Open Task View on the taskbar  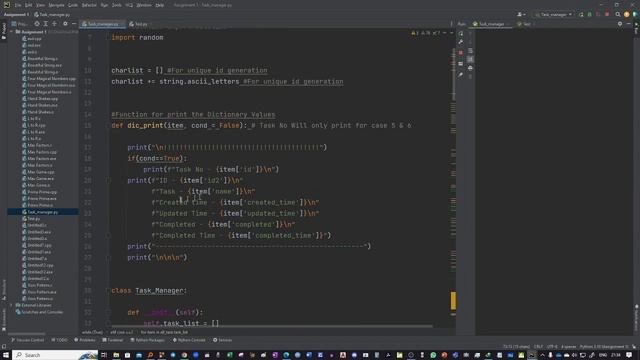point(104,355)
